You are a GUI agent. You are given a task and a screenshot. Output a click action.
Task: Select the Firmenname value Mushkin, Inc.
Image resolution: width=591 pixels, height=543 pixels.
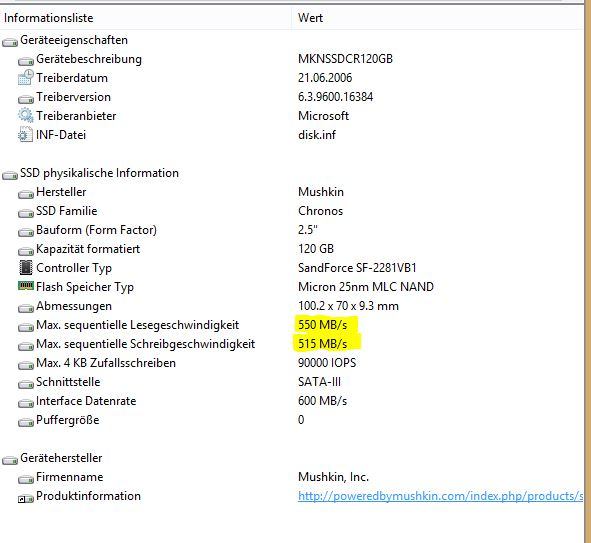pos(334,477)
